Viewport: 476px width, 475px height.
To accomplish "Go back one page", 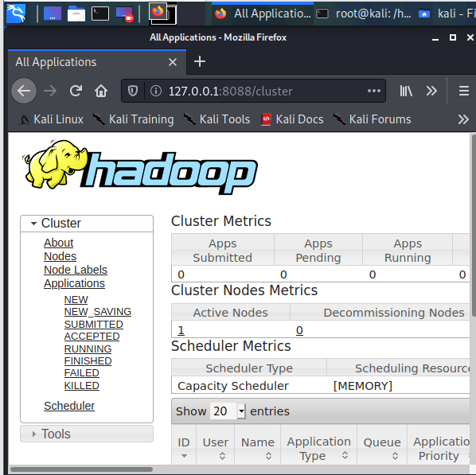I will (24, 91).
